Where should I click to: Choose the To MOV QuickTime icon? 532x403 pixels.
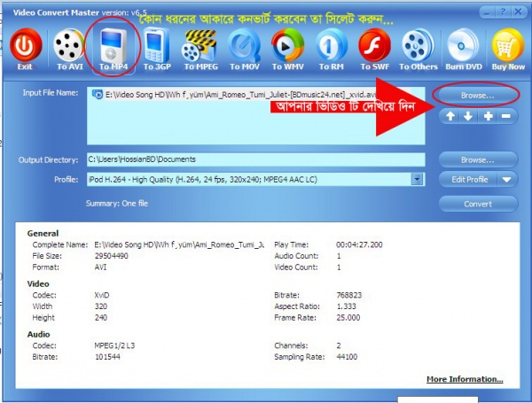[x=245, y=45]
